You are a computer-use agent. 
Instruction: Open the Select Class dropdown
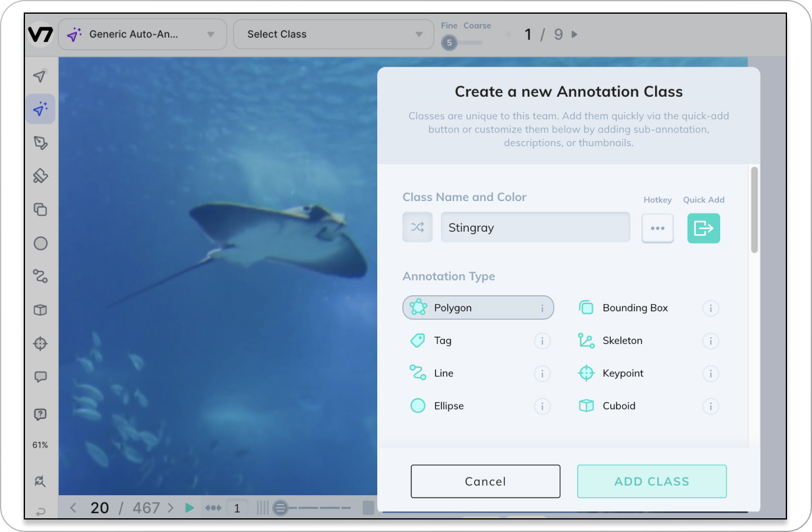333,34
